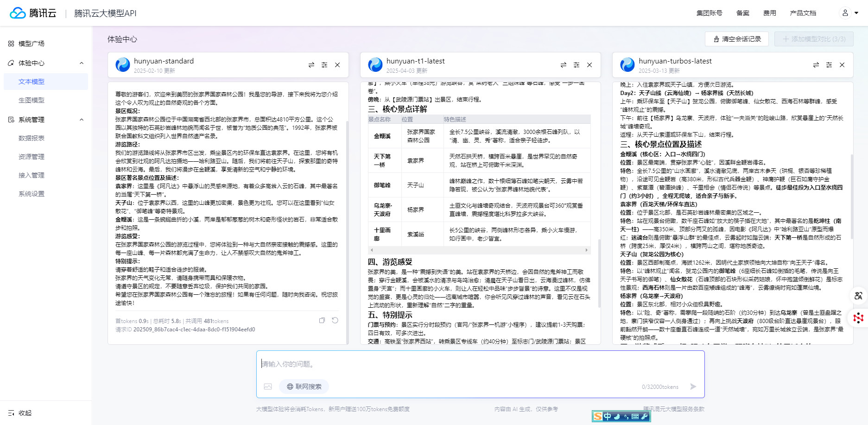Open parameter settings for hunyuan-standard
The image size is (868, 425).
(x=324, y=65)
